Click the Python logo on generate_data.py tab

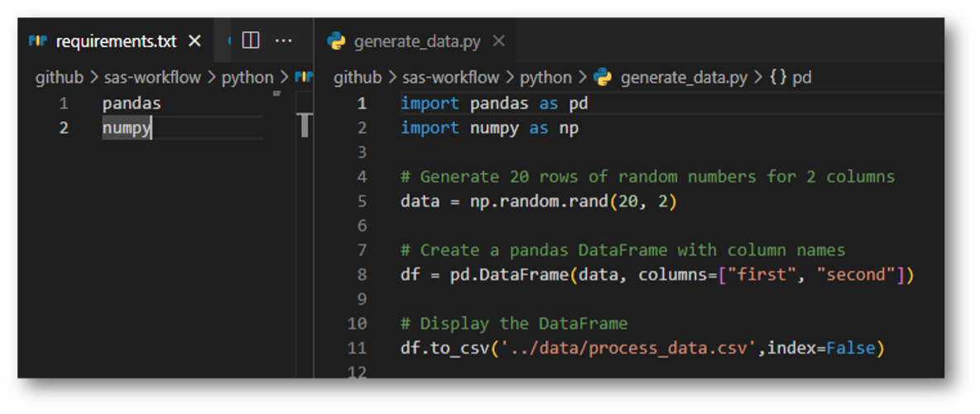[336, 41]
